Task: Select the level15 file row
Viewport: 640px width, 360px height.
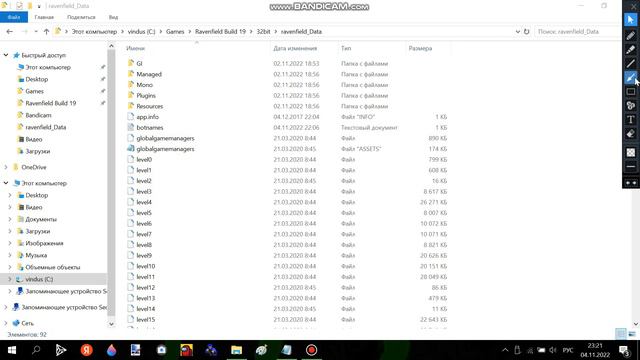Action: [x=287, y=320]
